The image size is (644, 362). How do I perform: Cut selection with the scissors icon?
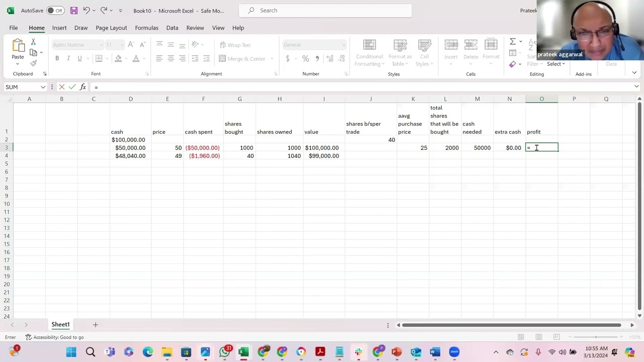click(33, 42)
